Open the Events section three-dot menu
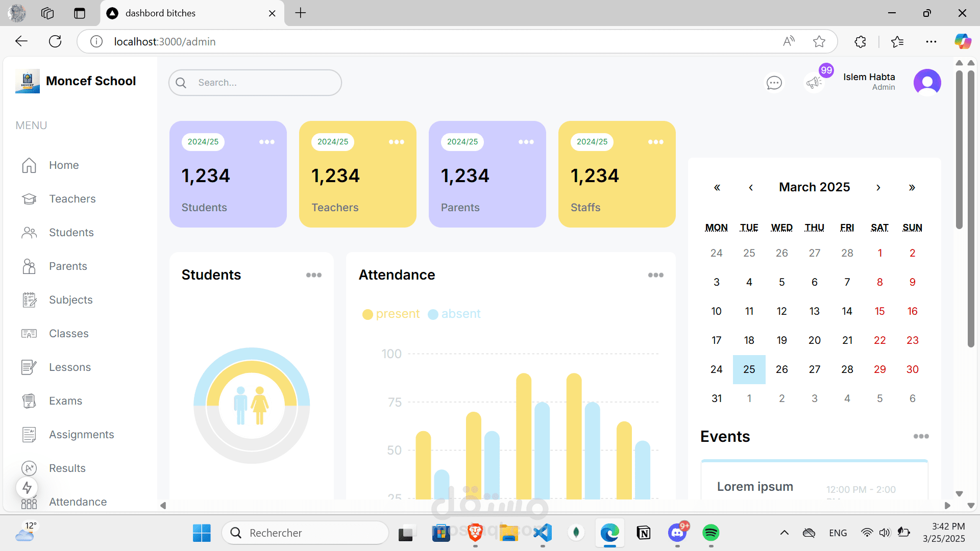The height and width of the screenshot is (551, 980). 921,436
